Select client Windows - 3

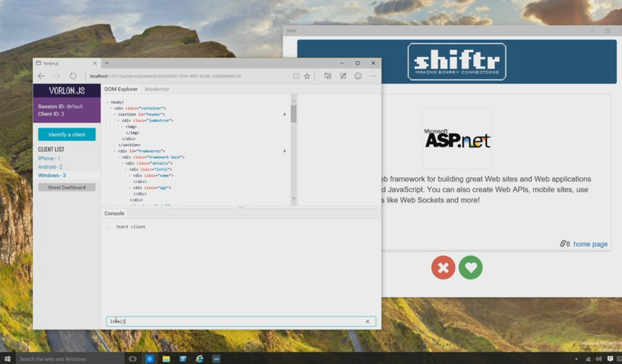(x=52, y=175)
